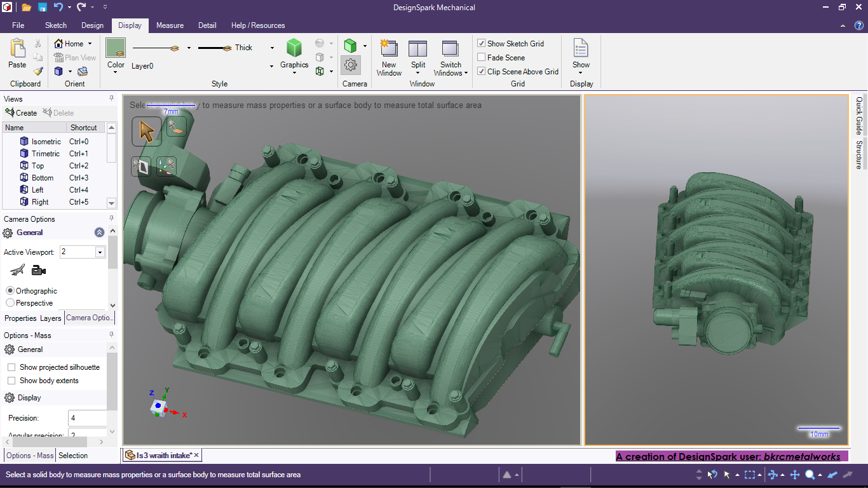Image resolution: width=868 pixels, height=488 pixels.
Task: Open the Layers panel tab
Action: (x=51, y=318)
